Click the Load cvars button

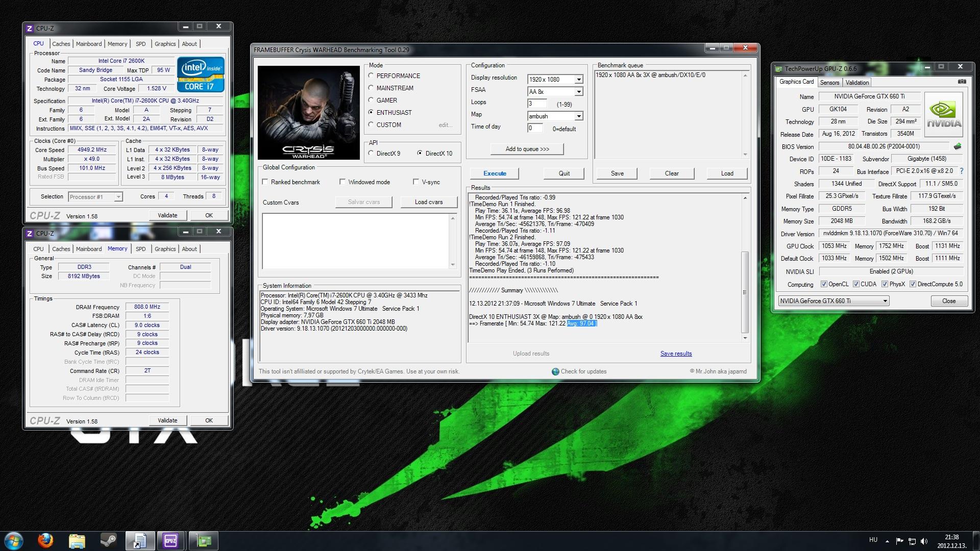pyautogui.click(x=429, y=202)
